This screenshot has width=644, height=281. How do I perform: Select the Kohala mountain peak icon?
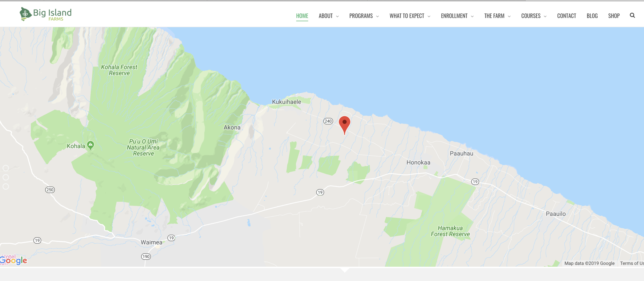click(90, 145)
